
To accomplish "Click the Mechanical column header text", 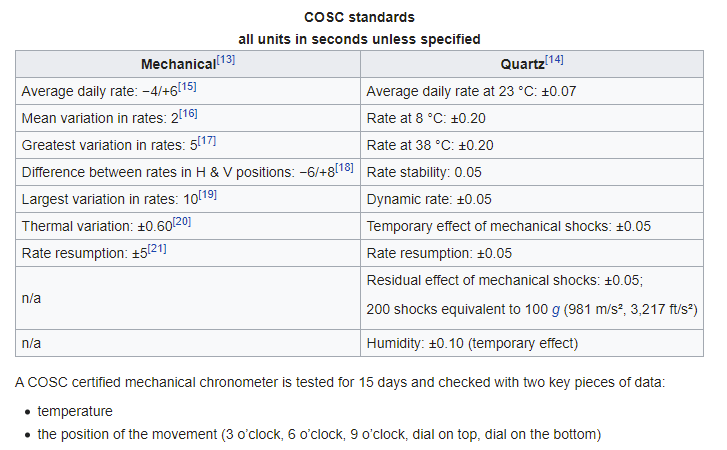I will coord(178,64).
